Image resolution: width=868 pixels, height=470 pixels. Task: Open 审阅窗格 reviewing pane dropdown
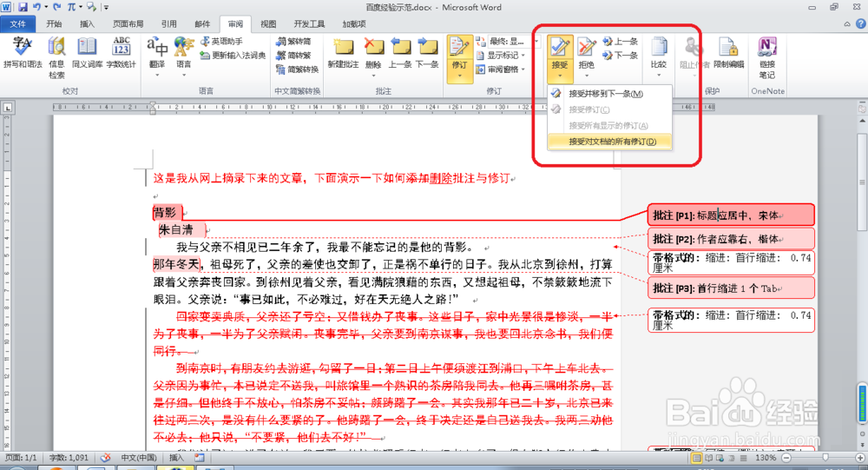click(501, 70)
